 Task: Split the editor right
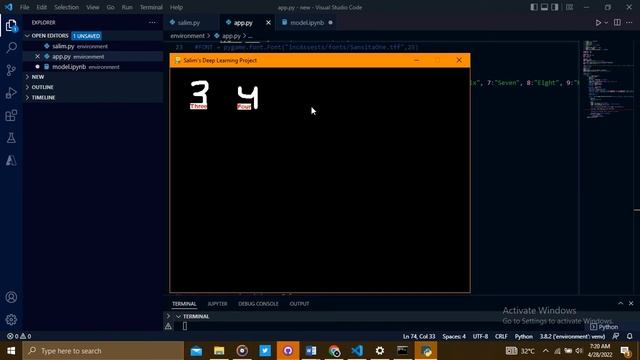point(617,23)
